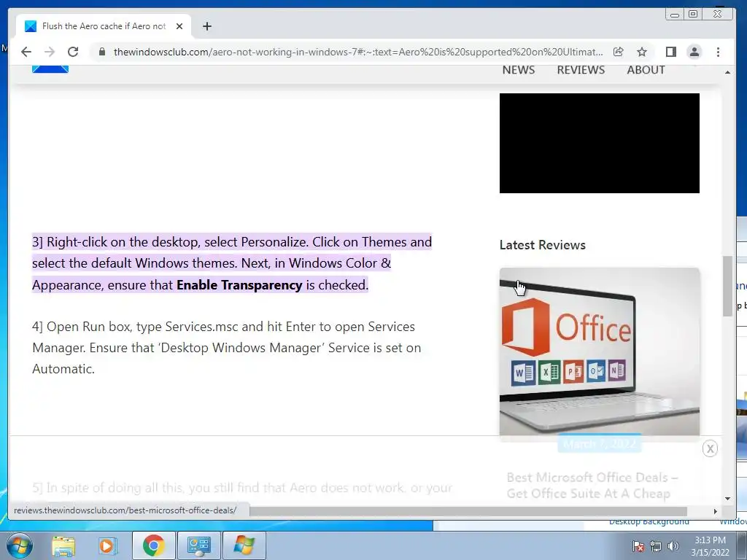This screenshot has width=747, height=560.
Task: Close the Flush the Aero cache tab
Action: [x=179, y=26]
